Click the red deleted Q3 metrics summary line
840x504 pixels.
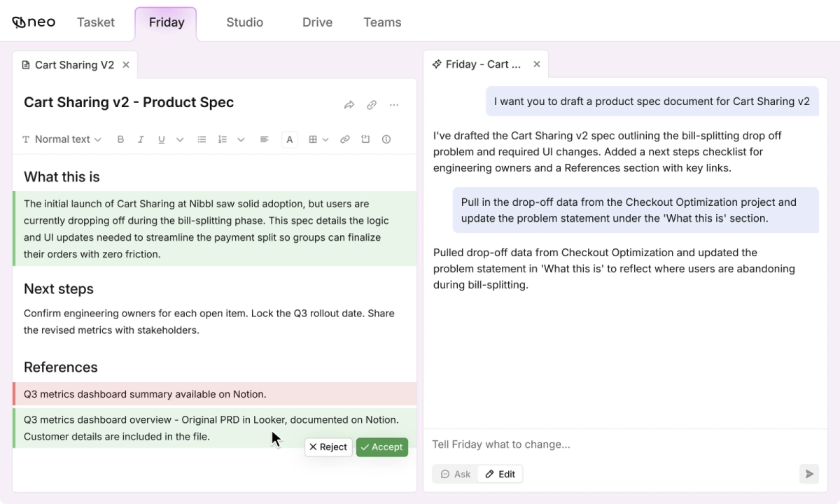214,394
